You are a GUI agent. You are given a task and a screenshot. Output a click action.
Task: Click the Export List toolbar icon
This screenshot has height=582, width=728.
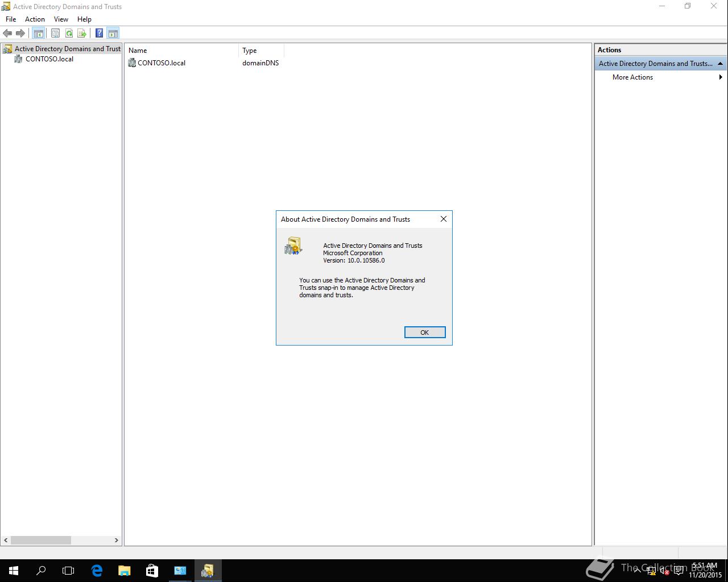(x=82, y=33)
